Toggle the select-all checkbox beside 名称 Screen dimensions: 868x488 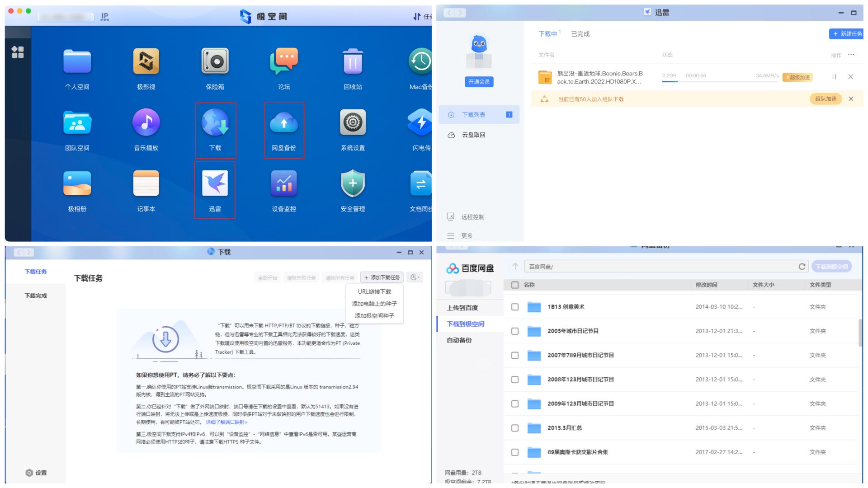pos(515,285)
